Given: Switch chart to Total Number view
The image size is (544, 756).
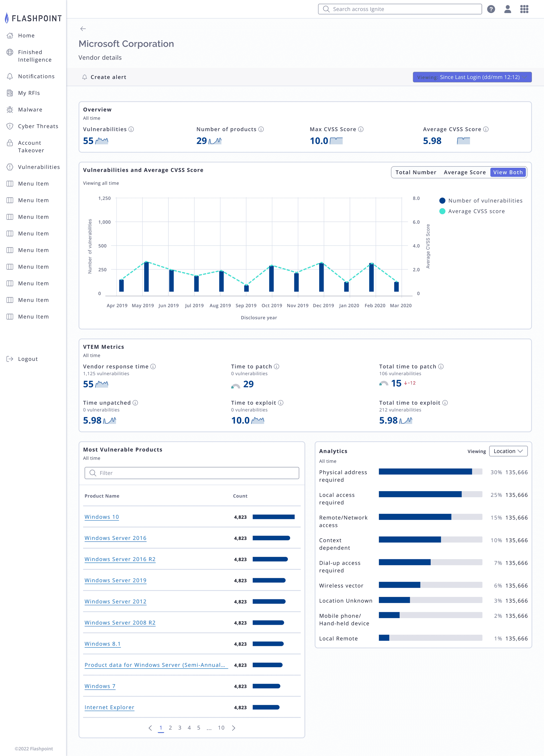Looking at the screenshot, I should 416,172.
